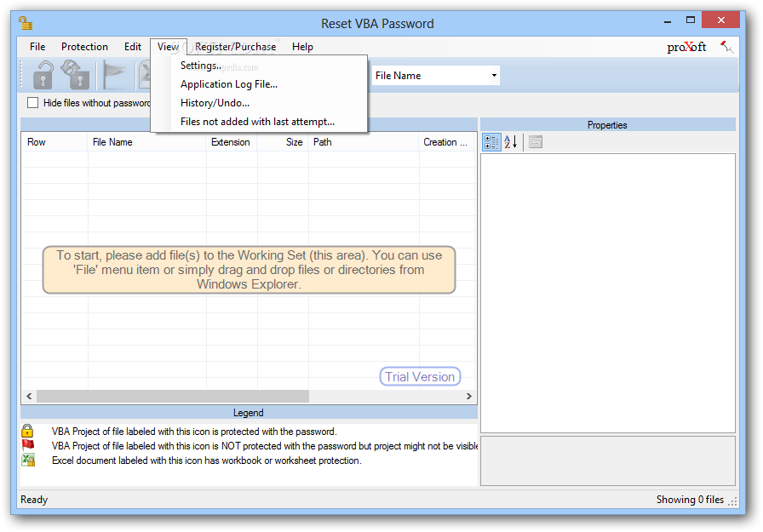Click the right arrow of horizontal scrollbar

point(468,397)
